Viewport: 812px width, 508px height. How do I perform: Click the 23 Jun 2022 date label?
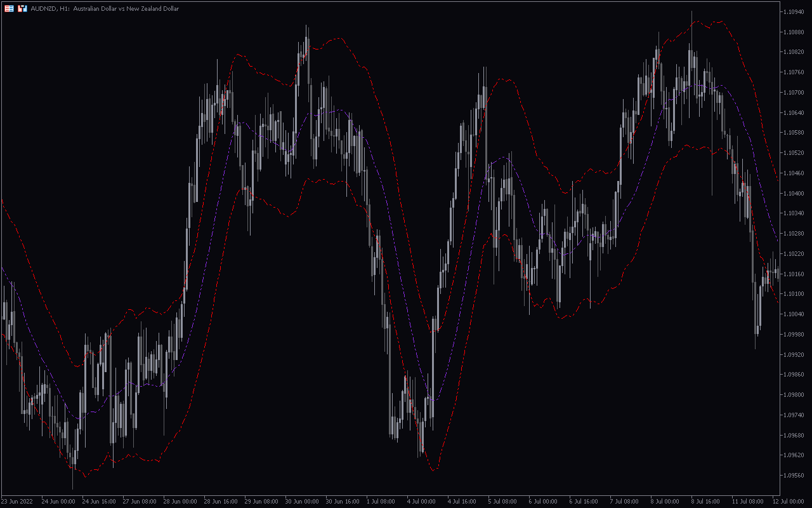(18, 502)
